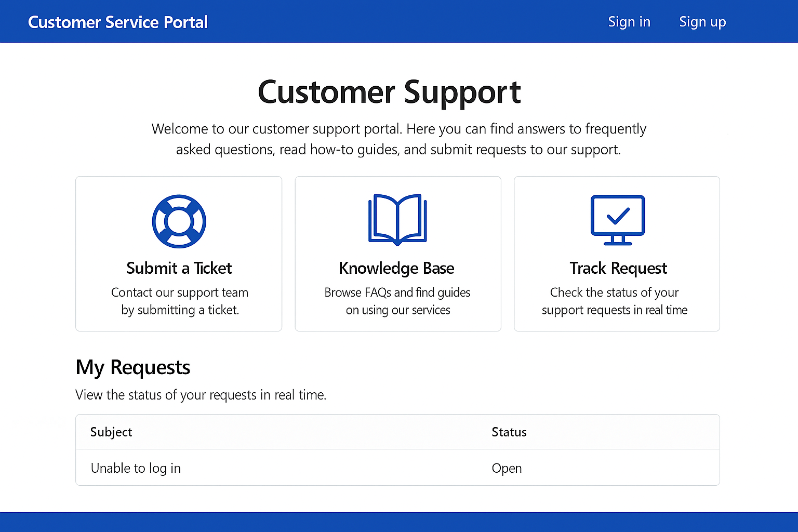Image resolution: width=798 pixels, height=532 pixels.
Task: Sort by the Subject column header
Action: tap(111, 432)
